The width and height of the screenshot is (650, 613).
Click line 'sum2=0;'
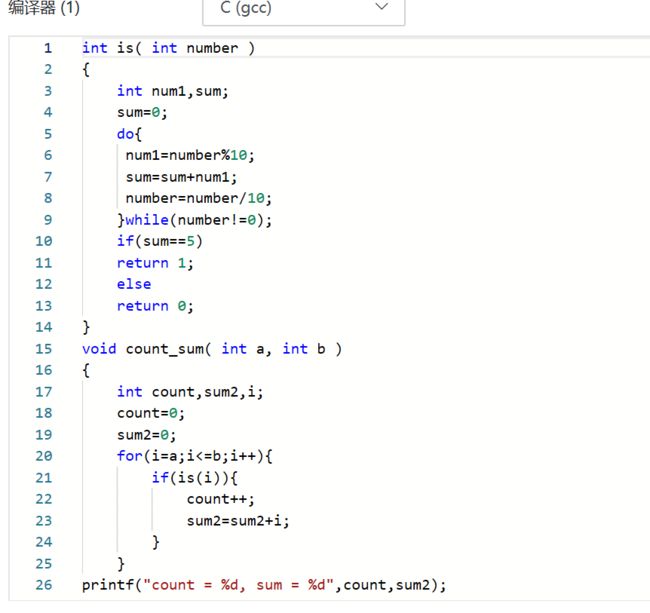click(146, 435)
